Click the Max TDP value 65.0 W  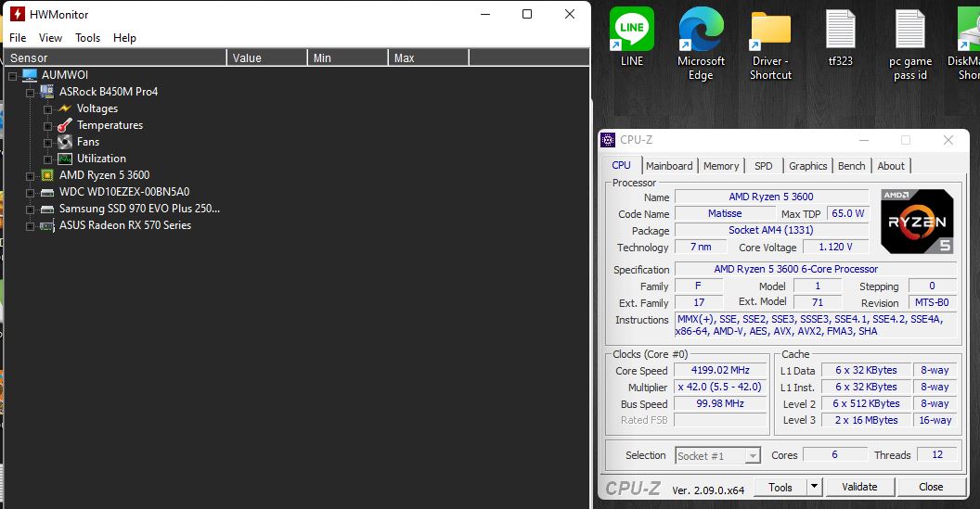click(x=847, y=213)
